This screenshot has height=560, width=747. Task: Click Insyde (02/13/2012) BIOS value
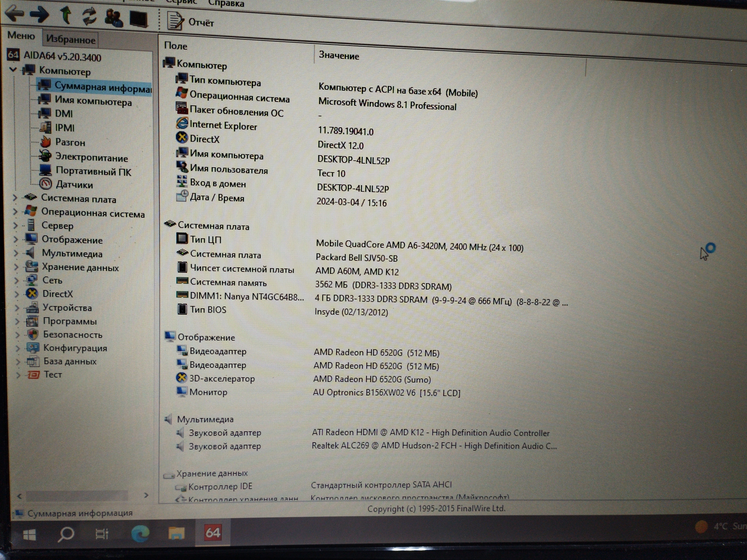pos(351,312)
